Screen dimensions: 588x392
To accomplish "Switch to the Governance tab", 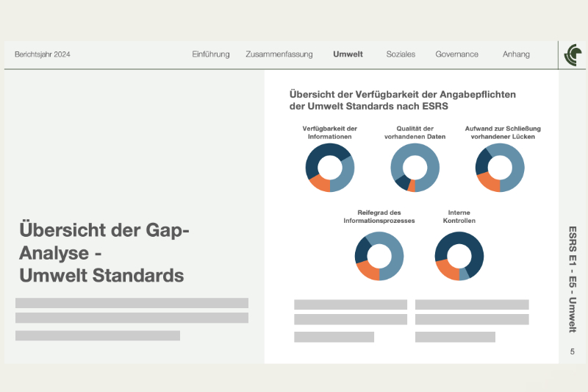I will click(x=456, y=54).
